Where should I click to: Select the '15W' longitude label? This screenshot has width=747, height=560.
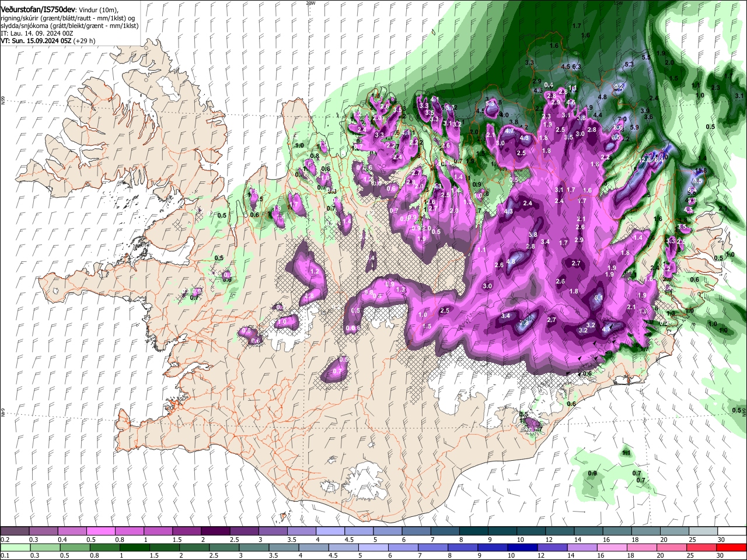pyautogui.click(x=617, y=3)
